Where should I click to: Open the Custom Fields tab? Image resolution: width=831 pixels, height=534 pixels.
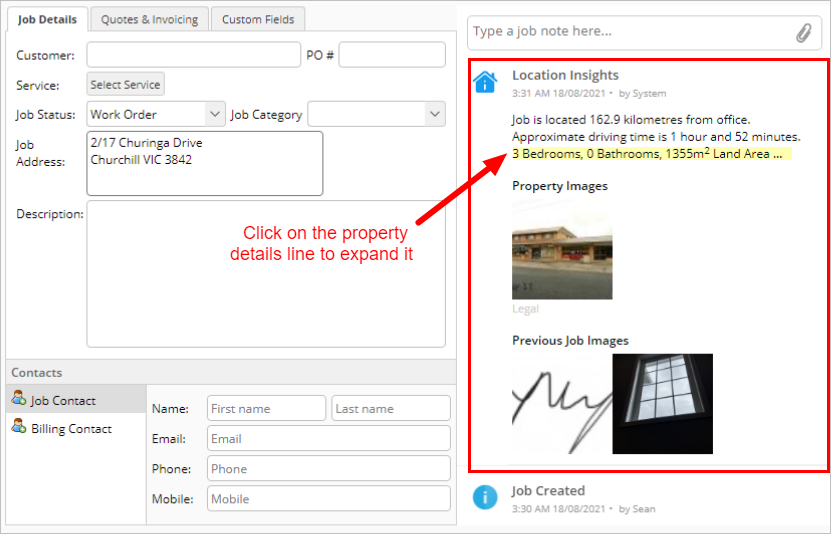(x=258, y=20)
